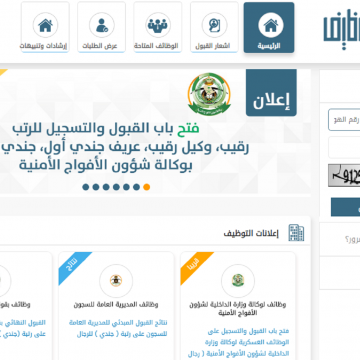Click the اشعار القبول search-document icon
360x360 pixels.
[x=214, y=25]
